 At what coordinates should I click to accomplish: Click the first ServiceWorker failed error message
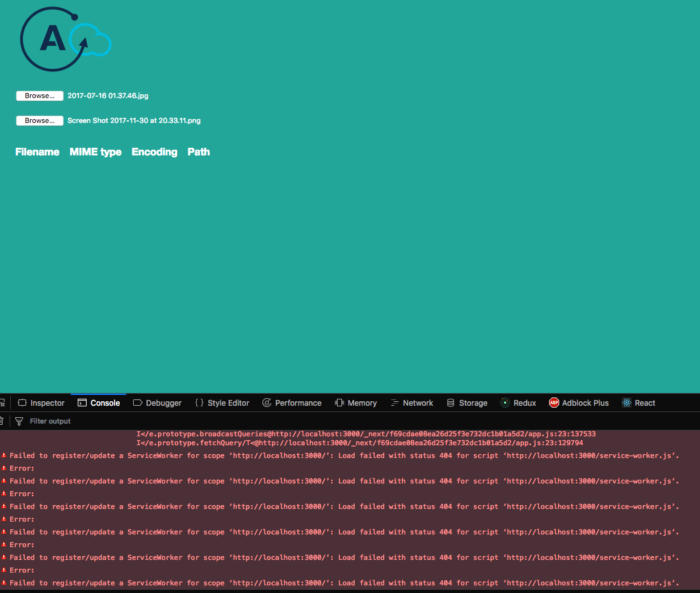(x=344, y=455)
